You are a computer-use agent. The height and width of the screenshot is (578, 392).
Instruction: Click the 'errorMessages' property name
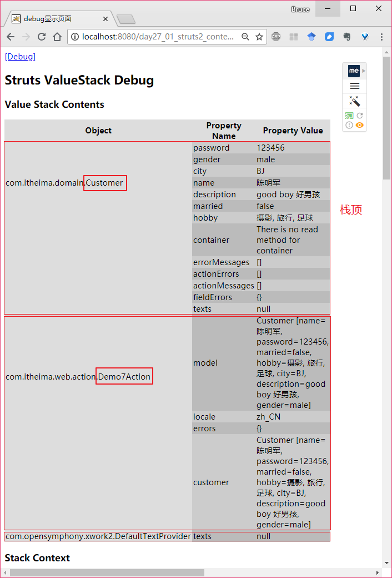pyautogui.click(x=222, y=262)
